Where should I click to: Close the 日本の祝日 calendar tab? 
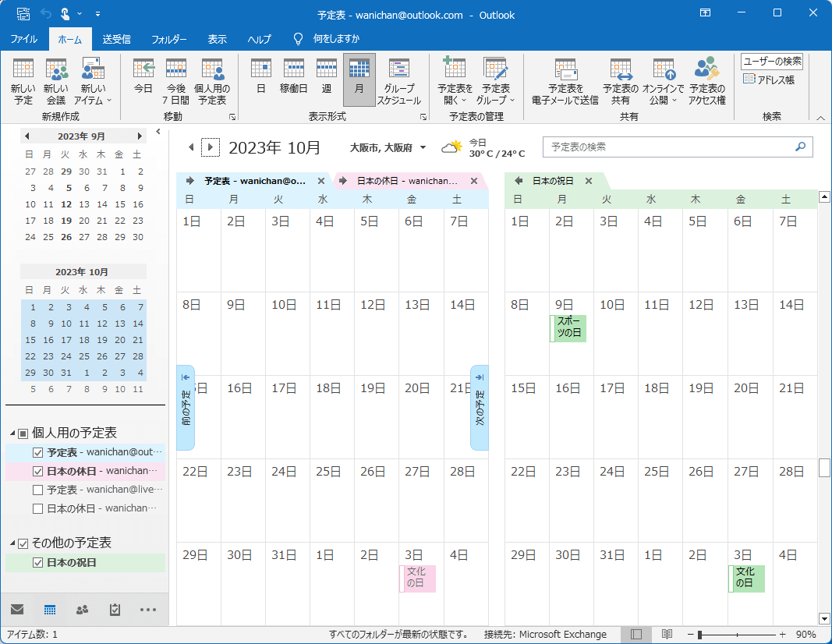point(589,181)
